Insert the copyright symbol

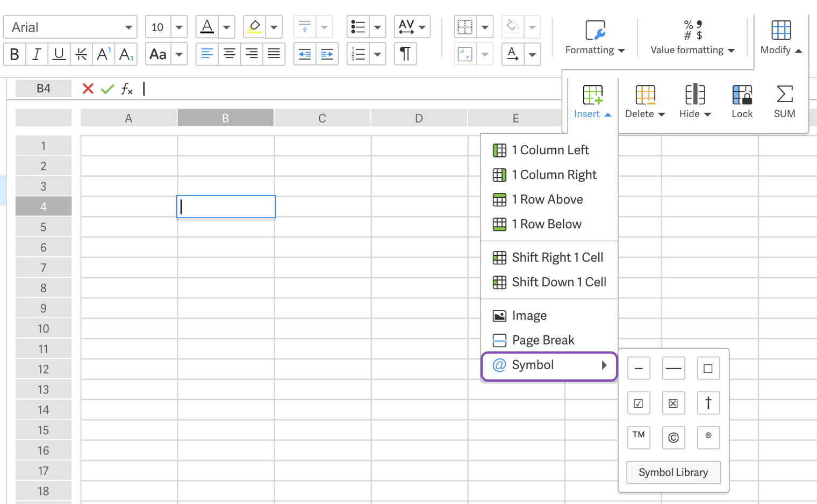673,437
